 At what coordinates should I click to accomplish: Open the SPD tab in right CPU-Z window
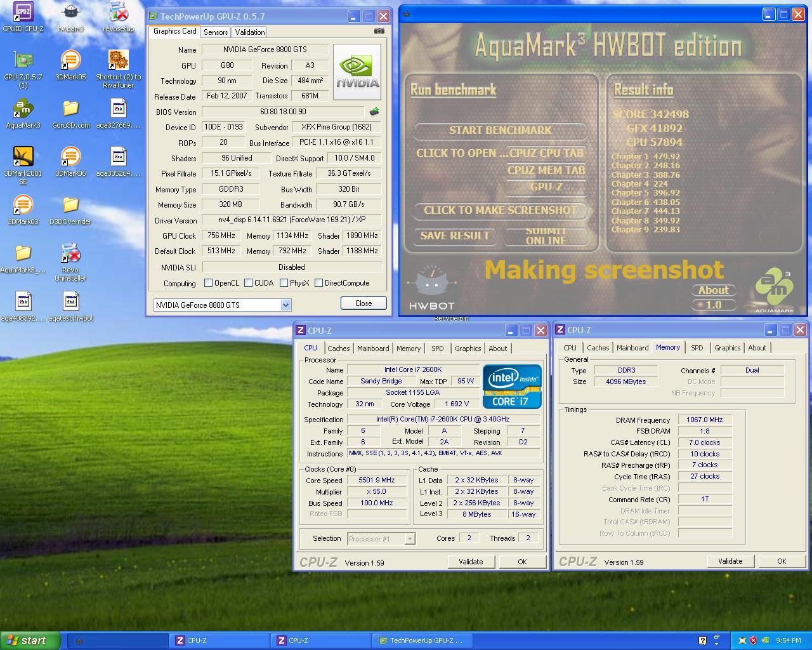[x=697, y=348]
